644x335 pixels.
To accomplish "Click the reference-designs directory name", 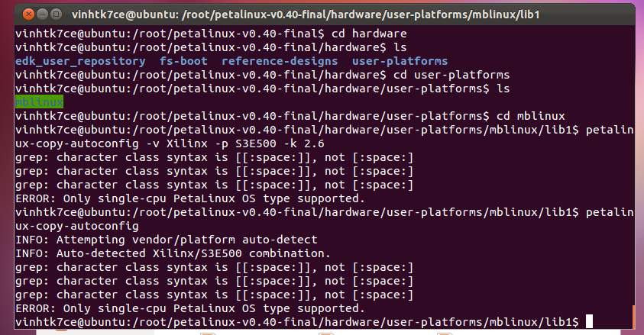I will (280, 61).
